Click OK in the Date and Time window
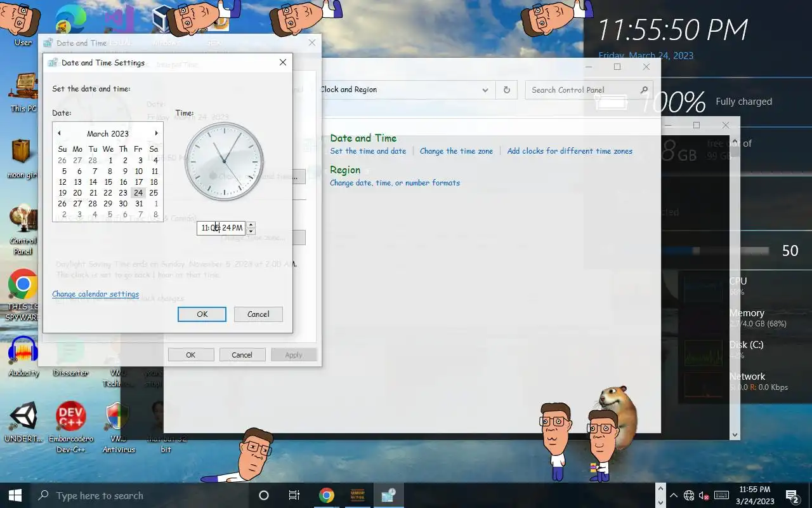This screenshot has height=508, width=812. click(190, 355)
